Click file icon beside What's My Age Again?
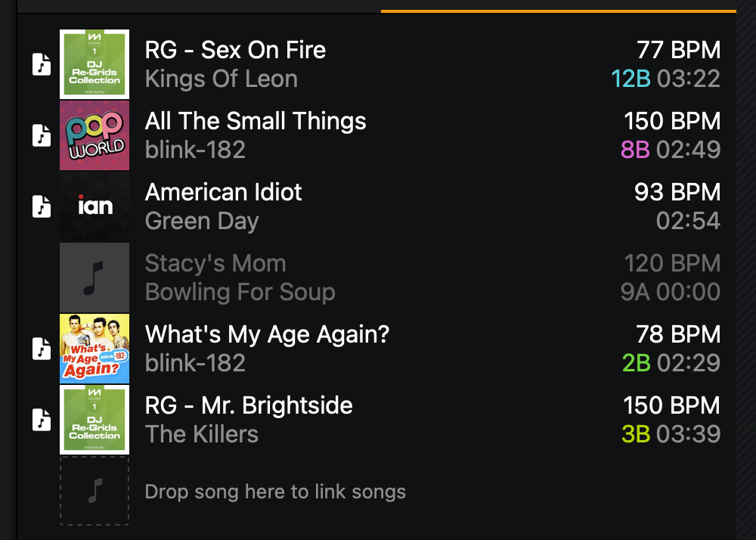 pos(42,349)
